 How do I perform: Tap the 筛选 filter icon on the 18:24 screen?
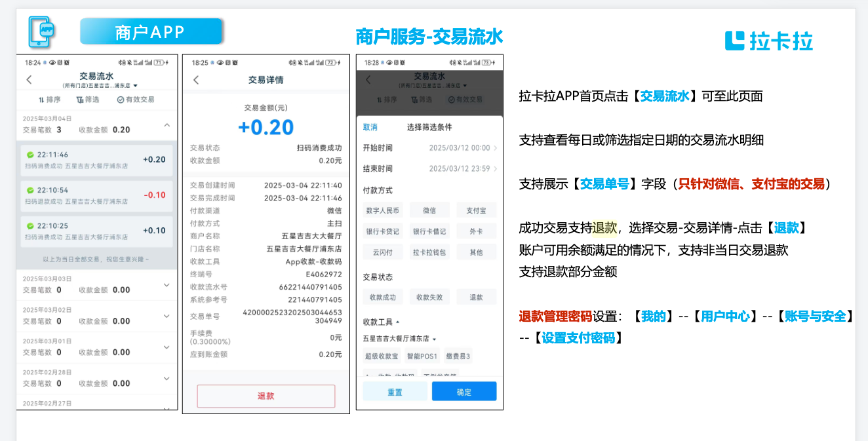point(80,100)
